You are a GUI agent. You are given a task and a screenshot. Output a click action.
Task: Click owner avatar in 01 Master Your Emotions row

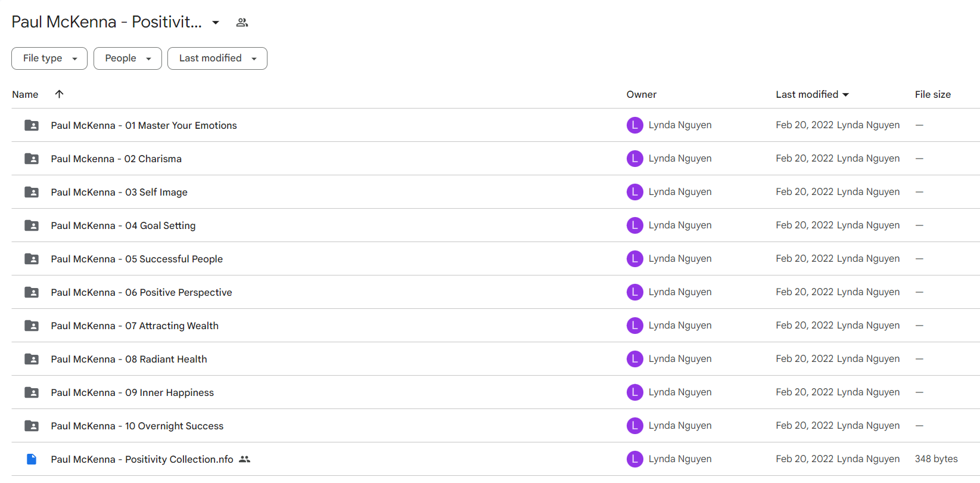click(635, 125)
